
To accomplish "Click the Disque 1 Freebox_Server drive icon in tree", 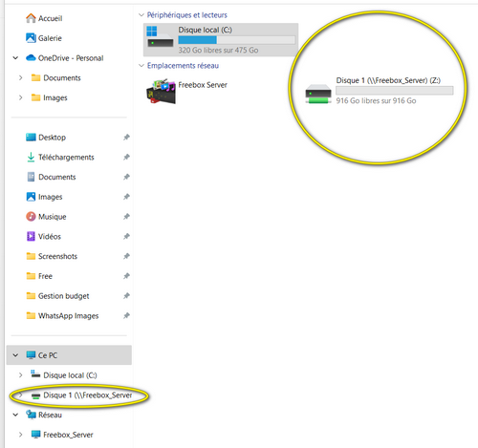I will [x=35, y=395].
